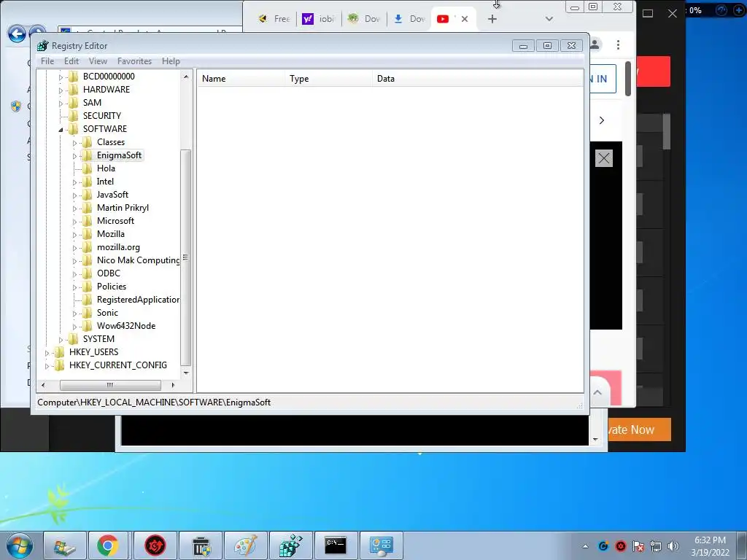Open Chrome from the taskbar
The height and width of the screenshot is (560, 747).
coord(108,545)
